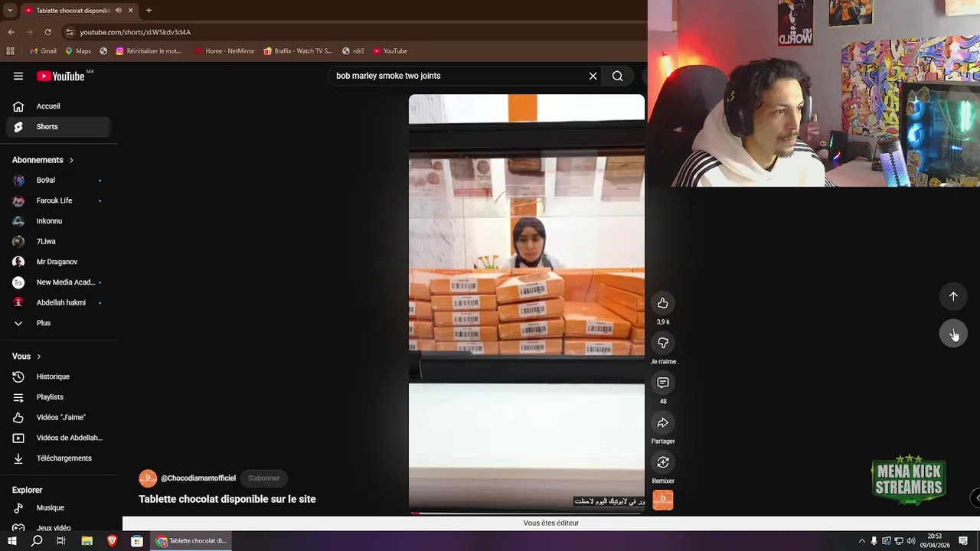The image size is (980, 551).
Task: Click the Remixer icon
Action: [663, 462]
